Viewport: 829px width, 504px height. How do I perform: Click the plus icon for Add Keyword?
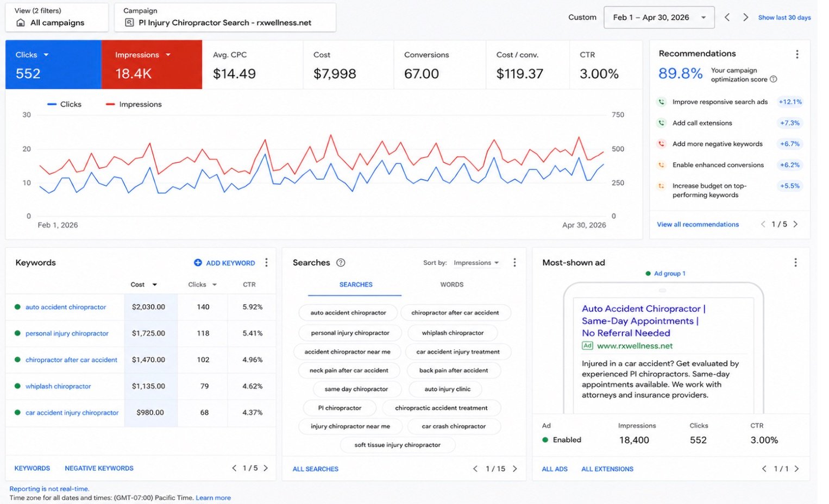[198, 263]
